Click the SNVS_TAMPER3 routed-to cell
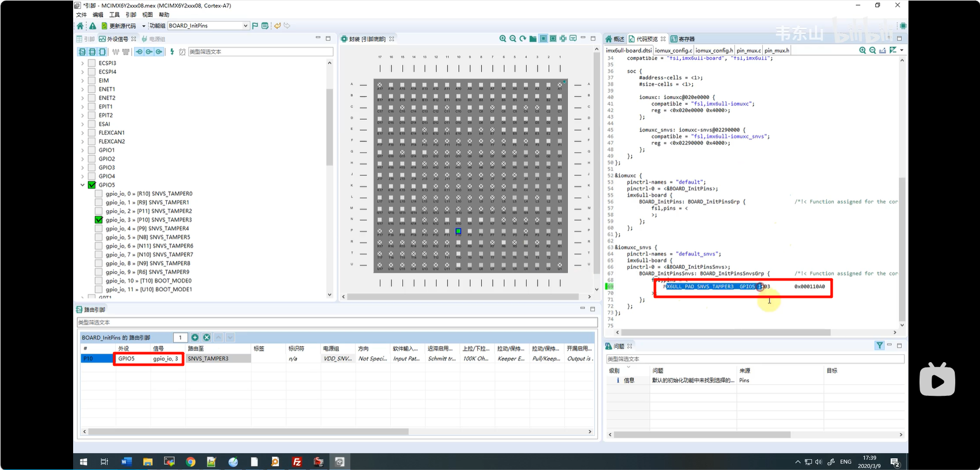 pyautogui.click(x=218, y=358)
